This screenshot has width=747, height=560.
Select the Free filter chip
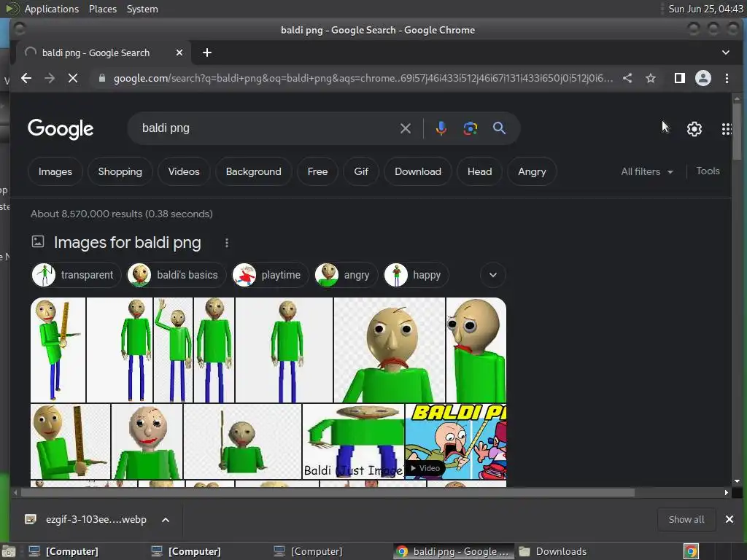click(318, 171)
